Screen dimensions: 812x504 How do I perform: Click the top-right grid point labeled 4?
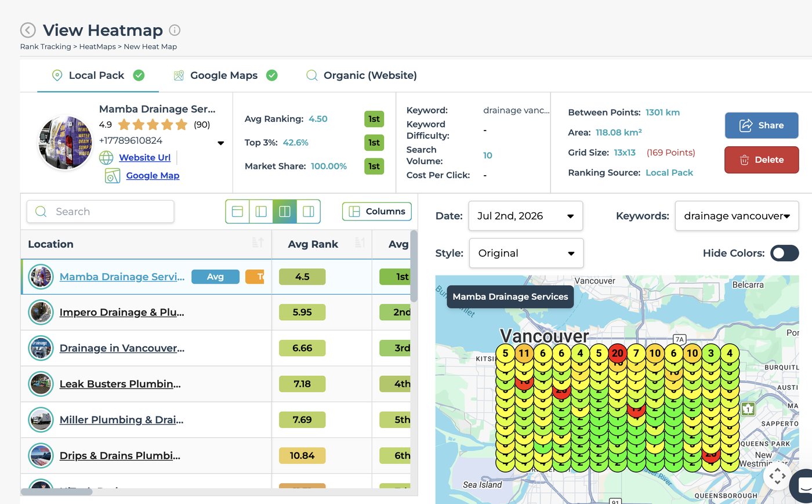coord(730,353)
